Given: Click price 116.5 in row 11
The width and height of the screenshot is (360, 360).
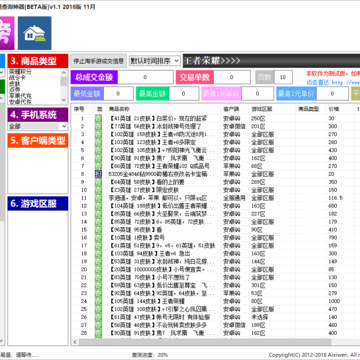Looking at the screenshot, I should point(335,198).
